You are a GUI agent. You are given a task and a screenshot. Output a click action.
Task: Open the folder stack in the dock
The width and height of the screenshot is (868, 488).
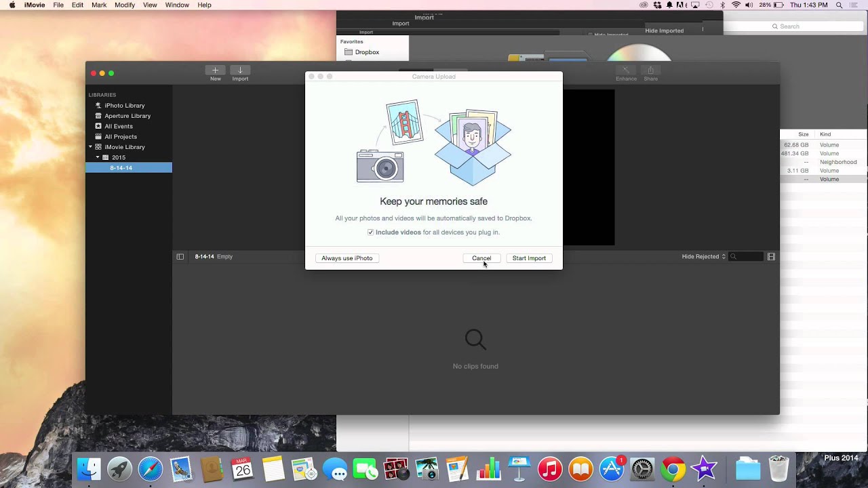coord(748,469)
